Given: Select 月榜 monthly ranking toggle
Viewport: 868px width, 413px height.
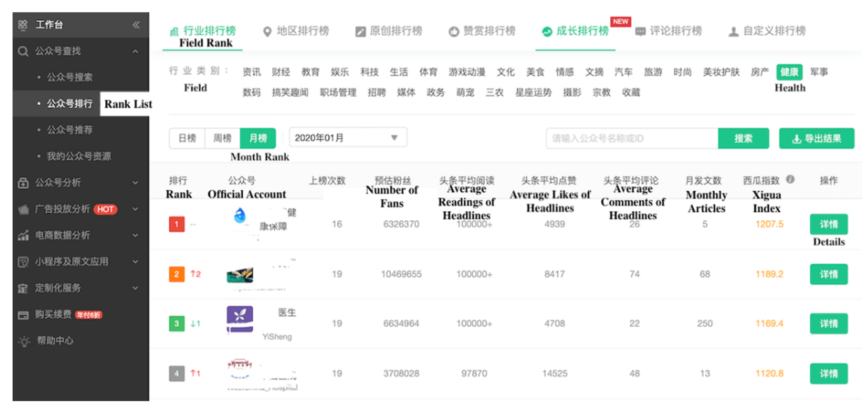Looking at the screenshot, I should (258, 138).
